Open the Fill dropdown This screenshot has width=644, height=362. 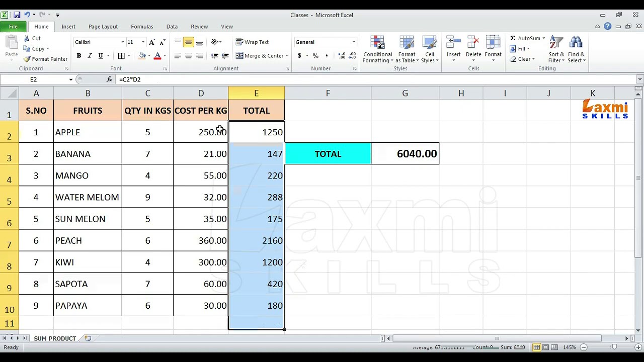[x=519, y=49]
